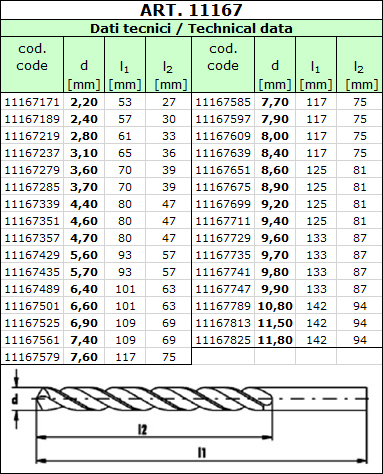Select code cell 11167651
This screenshot has height=474, width=383.
[223, 170]
